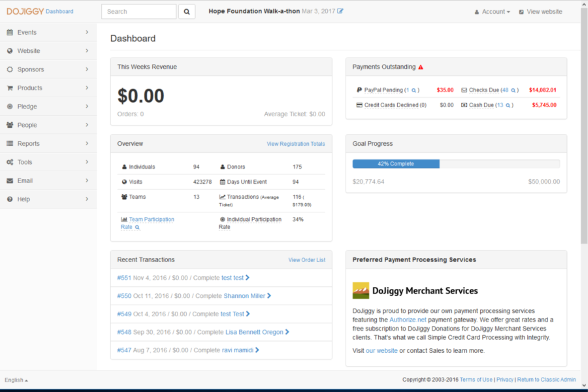This screenshot has height=392, width=588.
Task: Open the Sponsors menu entry
Action: point(31,69)
